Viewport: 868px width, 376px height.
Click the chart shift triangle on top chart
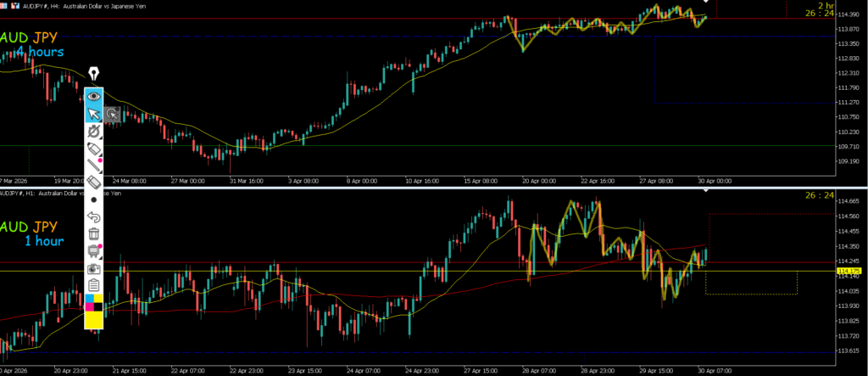pos(705,3)
